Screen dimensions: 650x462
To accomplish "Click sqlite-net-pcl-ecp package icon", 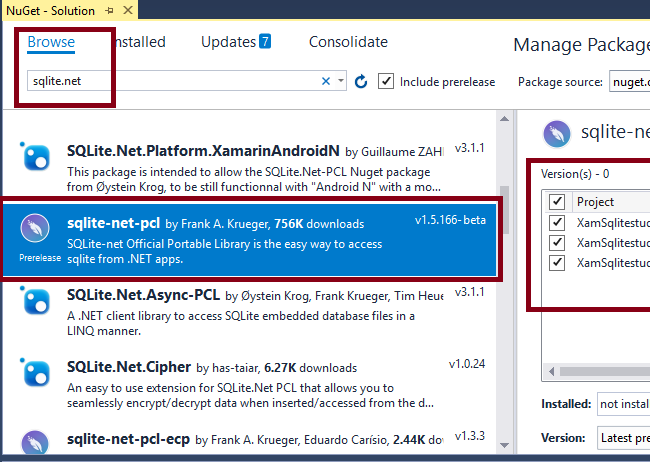I will click(36, 443).
